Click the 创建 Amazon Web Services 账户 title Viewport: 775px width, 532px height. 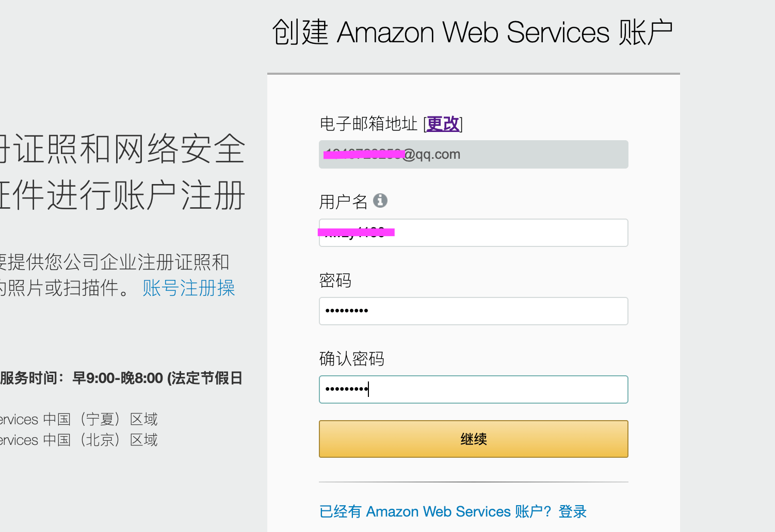pos(473,32)
